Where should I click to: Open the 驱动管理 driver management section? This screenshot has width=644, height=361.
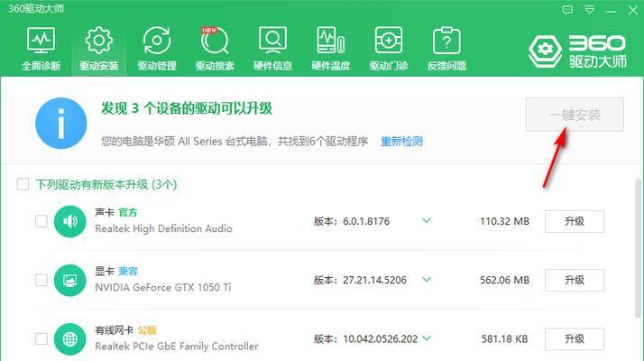click(x=157, y=50)
